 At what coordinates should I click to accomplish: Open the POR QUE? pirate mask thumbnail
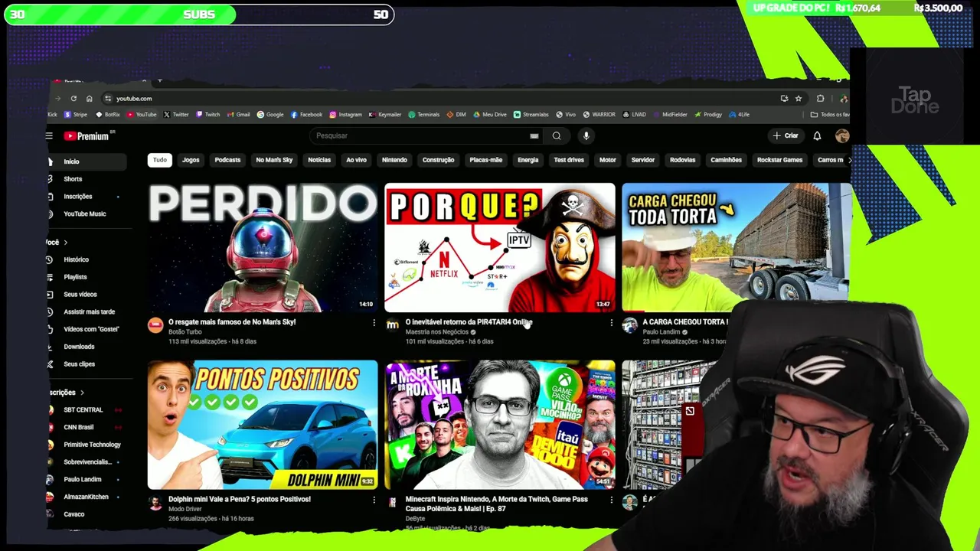[x=500, y=247]
